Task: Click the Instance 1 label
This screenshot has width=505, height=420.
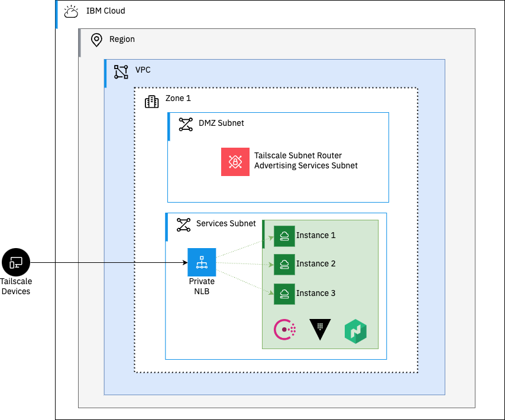Action: point(316,235)
